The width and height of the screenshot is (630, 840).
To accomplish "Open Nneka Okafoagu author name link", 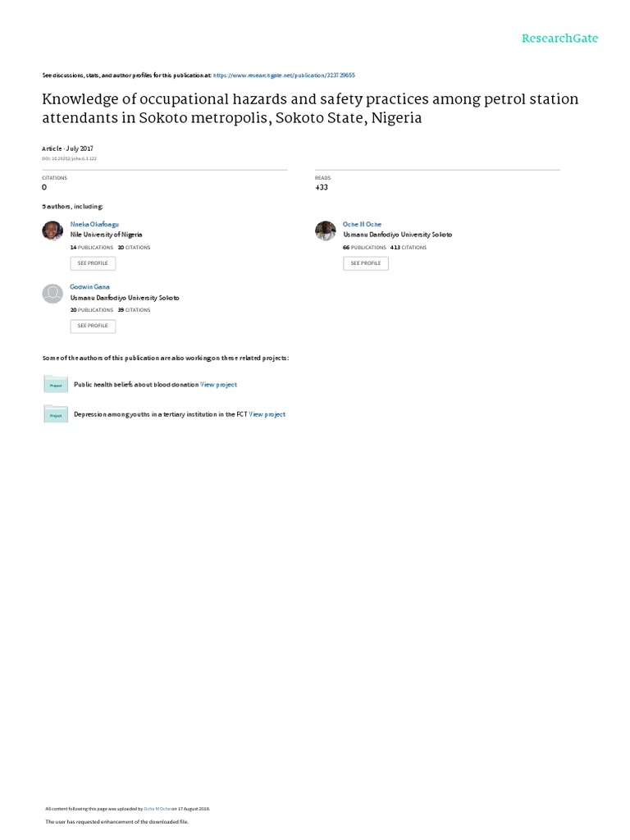I will (94, 225).
